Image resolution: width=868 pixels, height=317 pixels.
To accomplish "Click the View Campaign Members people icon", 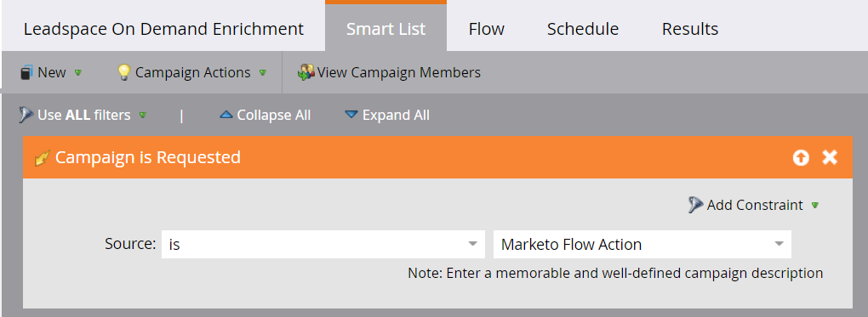I will coord(306,72).
